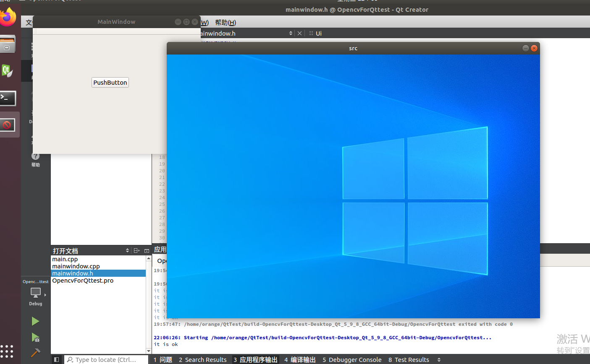Open the 5 Debugger Console pane
Viewport: 590px width, 364px height.
click(x=352, y=359)
